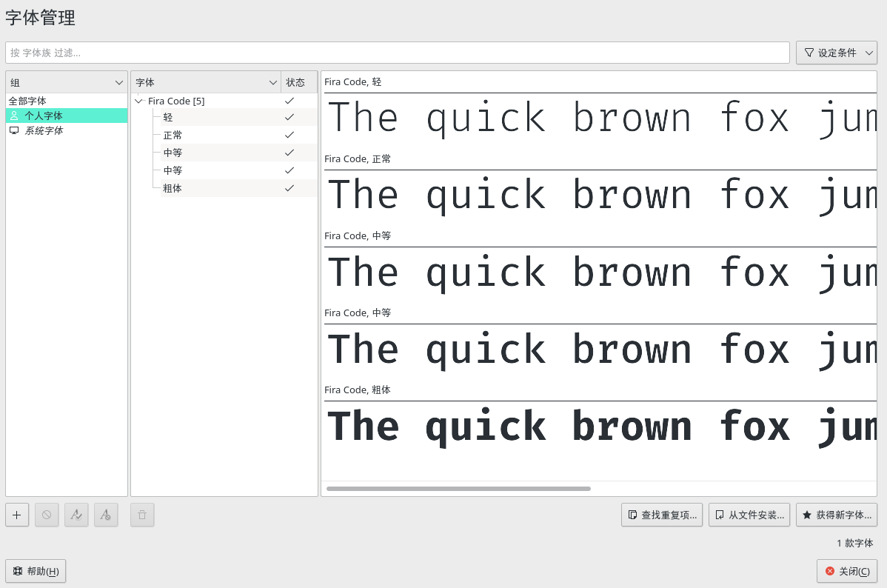The width and height of the screenshot is (887, 588).
Task: Open the 设定条件 filter criteria dropdown
Action: click(836, 53)
